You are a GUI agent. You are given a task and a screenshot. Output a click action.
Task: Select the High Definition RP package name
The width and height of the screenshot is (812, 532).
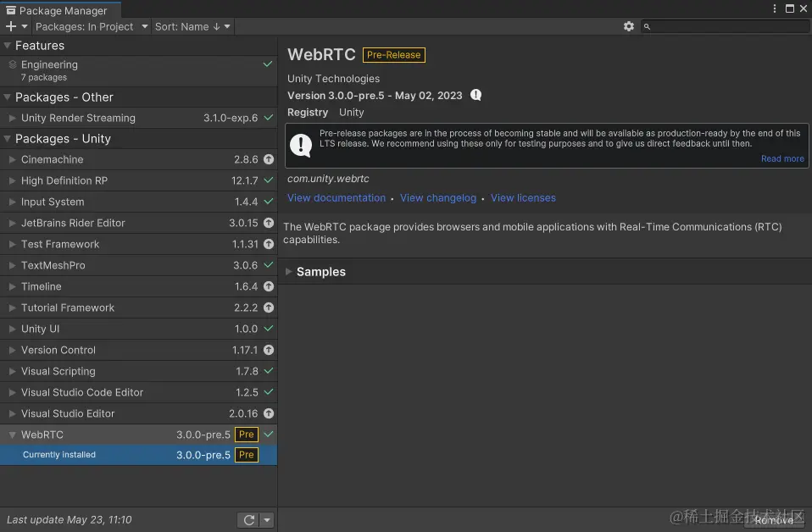64,180
